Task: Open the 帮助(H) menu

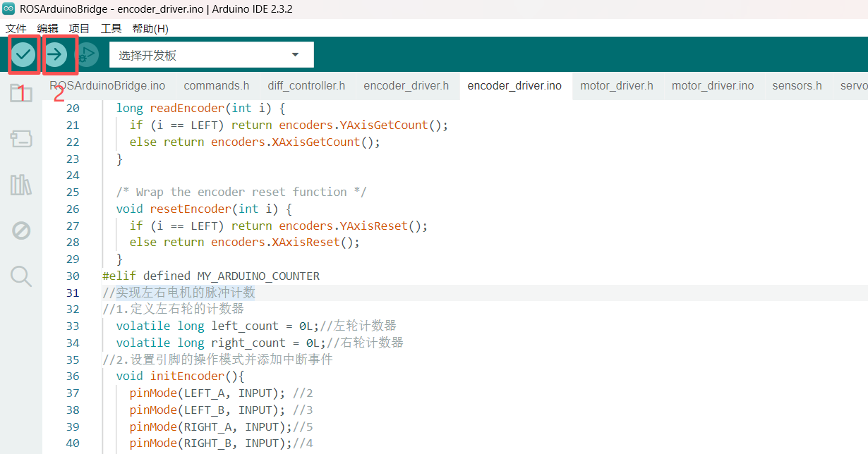Action: [150, 29]
